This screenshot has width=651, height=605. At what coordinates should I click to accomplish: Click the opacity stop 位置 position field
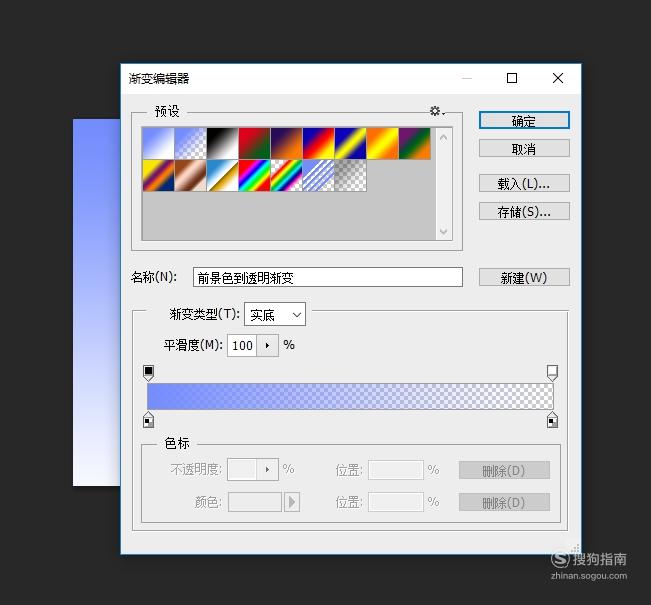(x=396, y=470)
